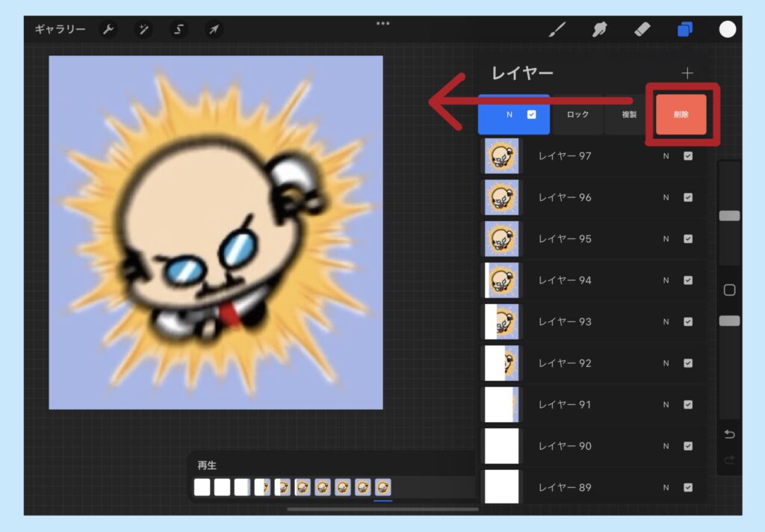Select レイヤー 97 thumbnail
The width and height of the screenshot is (765, 532).
click(x=501, y=156)
